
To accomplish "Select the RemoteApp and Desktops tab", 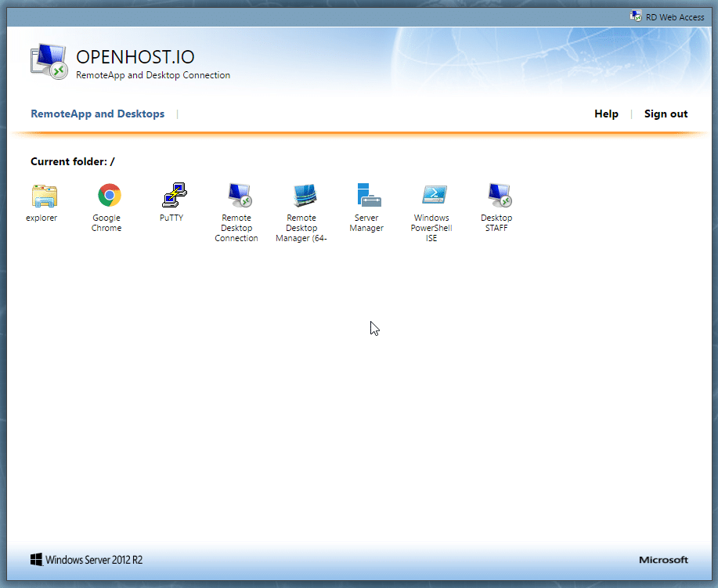I will [x=98, y=114].
